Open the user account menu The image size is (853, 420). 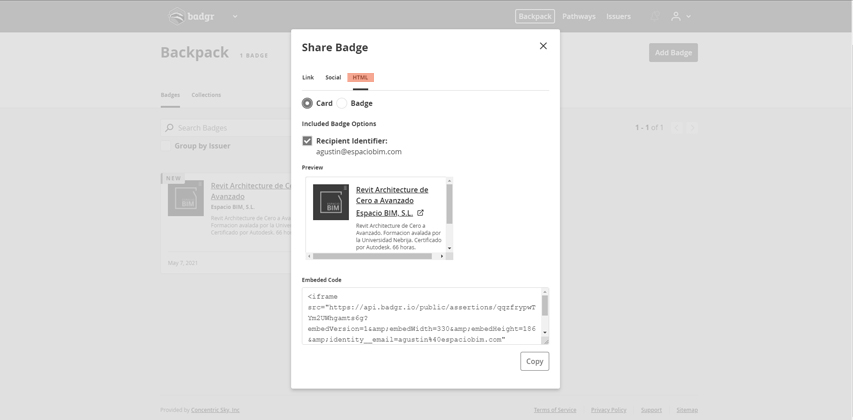[681, 16]
